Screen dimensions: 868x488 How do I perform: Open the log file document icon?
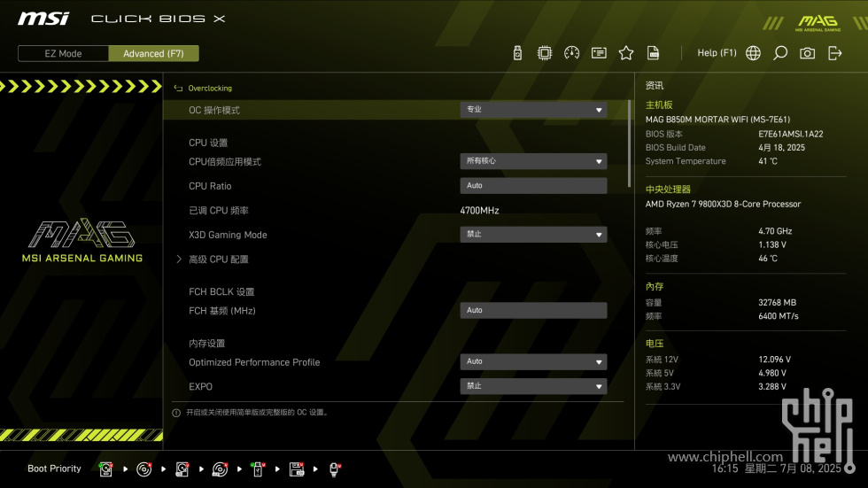654,53
